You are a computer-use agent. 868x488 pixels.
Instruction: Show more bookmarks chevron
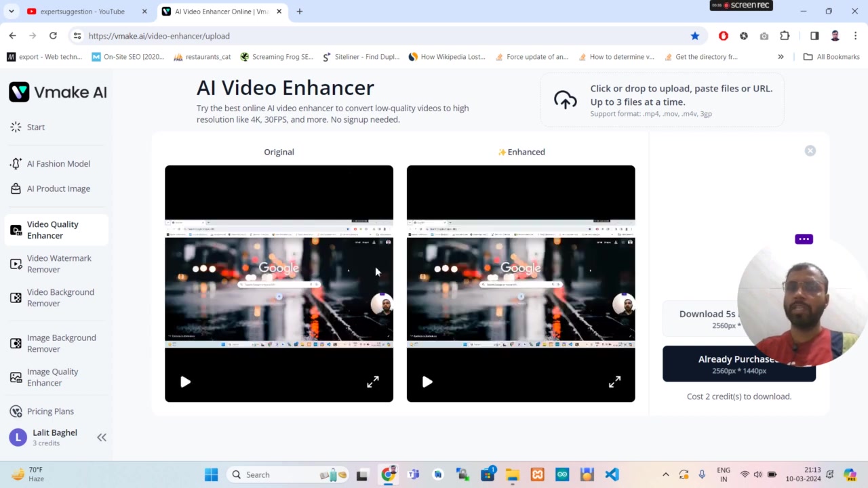tap(781, 57)
